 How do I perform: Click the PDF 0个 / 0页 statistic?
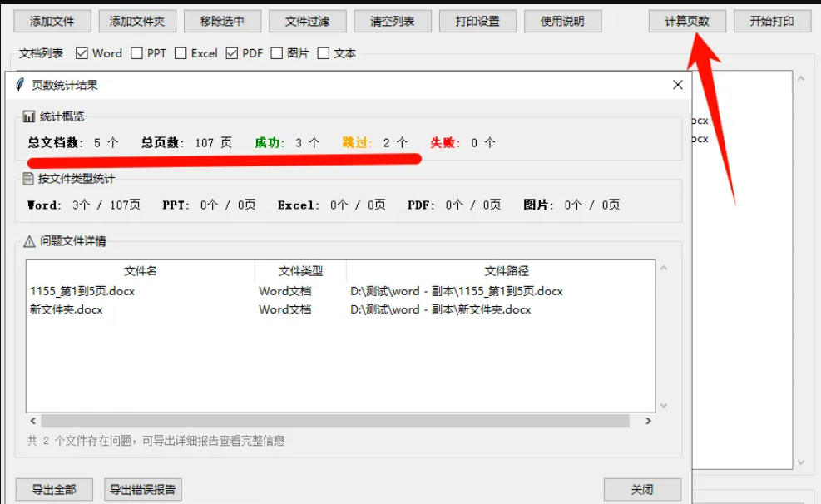point(454,205)
